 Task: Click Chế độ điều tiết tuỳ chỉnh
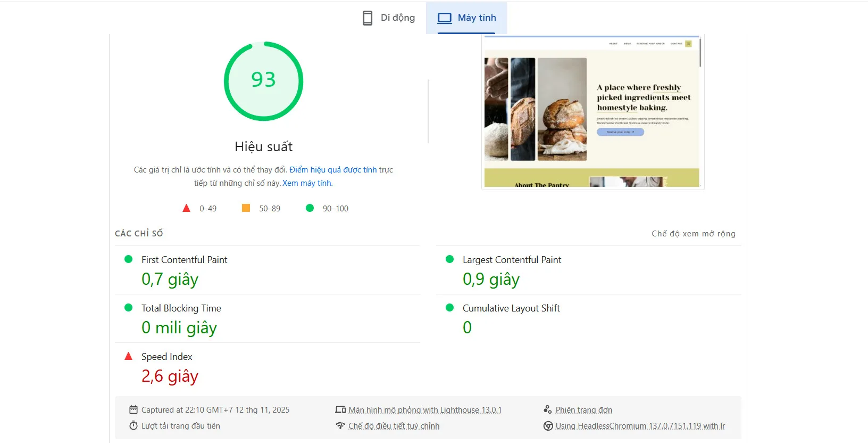click(x=394, y=426)
